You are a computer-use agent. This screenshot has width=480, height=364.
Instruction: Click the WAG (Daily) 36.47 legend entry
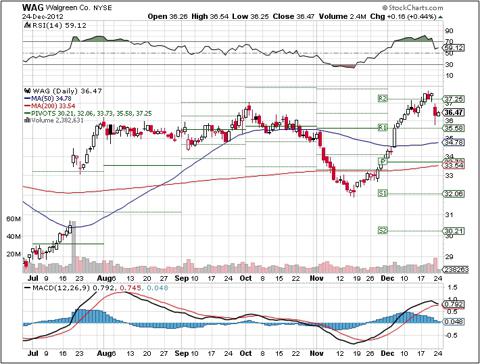point(66,91)
